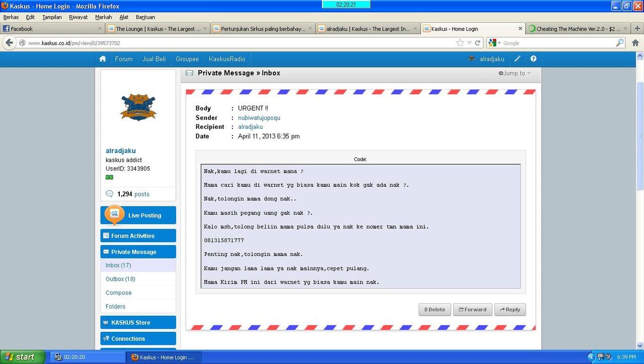
Task: Open the Windows start menu
Action: 23,357
